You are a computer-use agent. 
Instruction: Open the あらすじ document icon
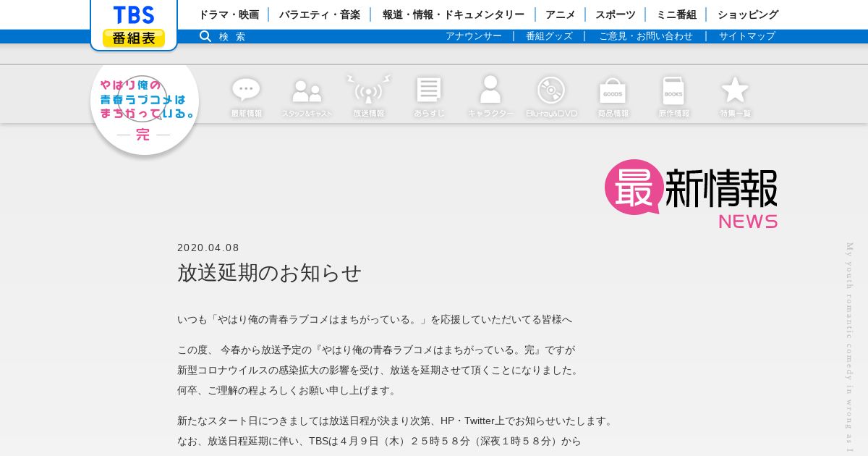[x=429, y=97]
